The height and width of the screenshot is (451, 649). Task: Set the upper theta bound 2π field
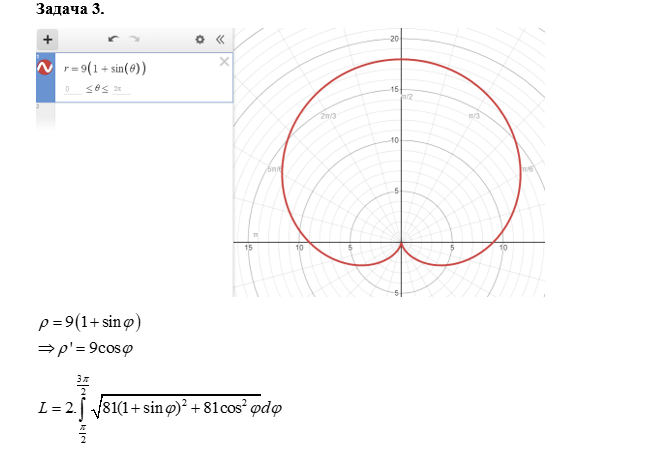(x=121, y=89)
